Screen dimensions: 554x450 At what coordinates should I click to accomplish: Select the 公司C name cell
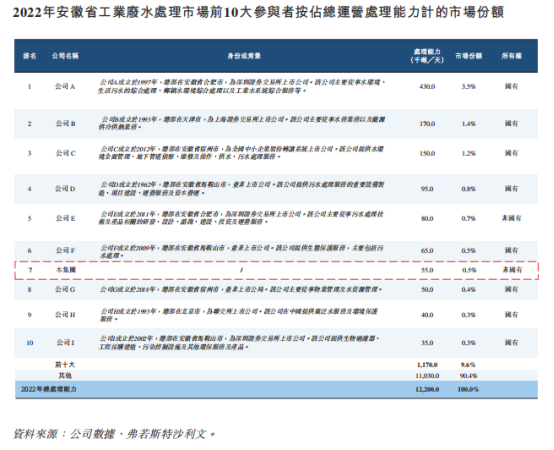(65, 153)
